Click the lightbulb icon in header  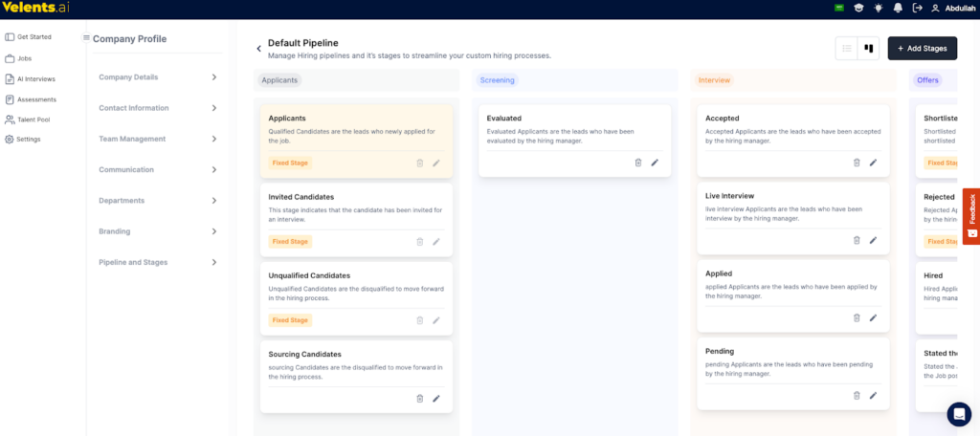(x=879, y=8)
